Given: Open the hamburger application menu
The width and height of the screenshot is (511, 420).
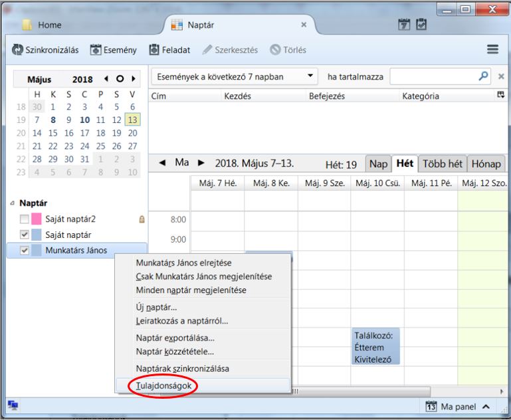Looking at the screenshot, I should [x=492, y=50].
